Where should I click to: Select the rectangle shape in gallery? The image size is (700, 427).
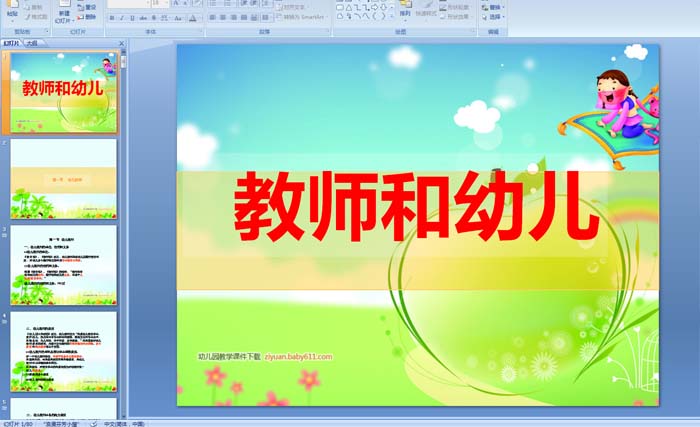[x=340, y=8]
